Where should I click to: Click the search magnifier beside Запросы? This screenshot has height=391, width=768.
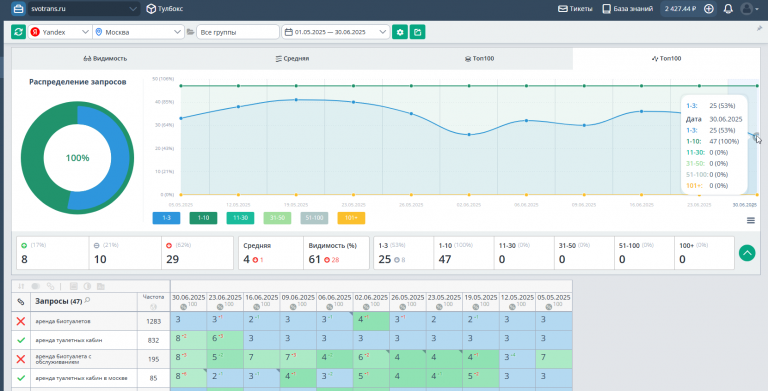coord(87,300)
